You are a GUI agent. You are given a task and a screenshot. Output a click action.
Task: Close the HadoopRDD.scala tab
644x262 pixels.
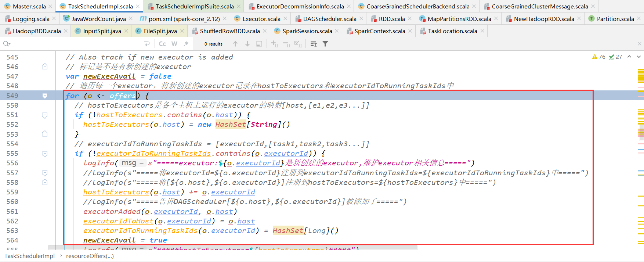coord(66,31)
